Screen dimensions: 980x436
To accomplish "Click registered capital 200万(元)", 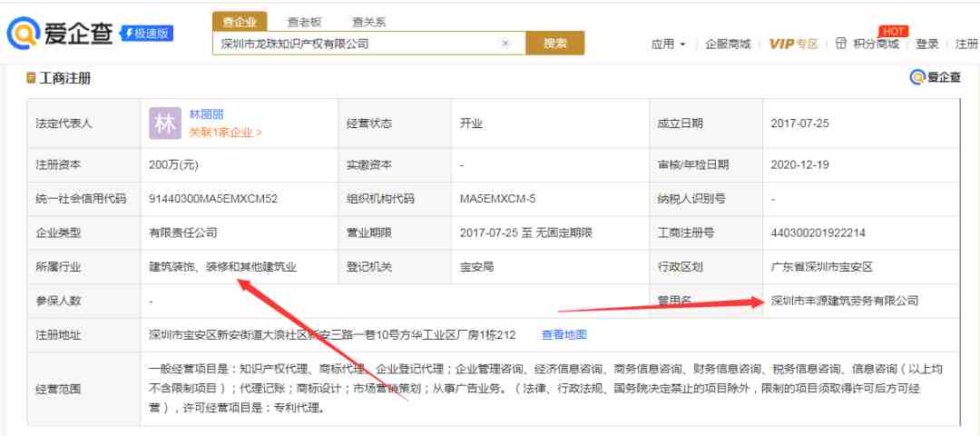I will (x=173, y=165).
